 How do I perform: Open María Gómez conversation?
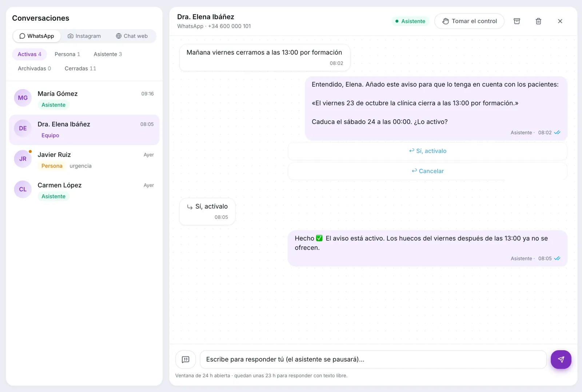pos(84,99)
